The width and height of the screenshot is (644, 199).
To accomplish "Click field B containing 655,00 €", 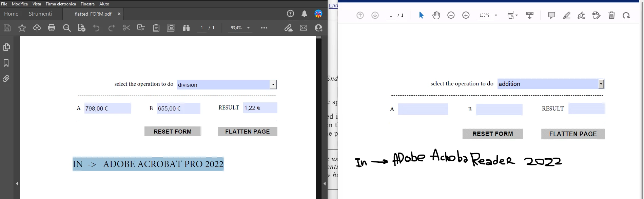I will click(x=178, y=108).
